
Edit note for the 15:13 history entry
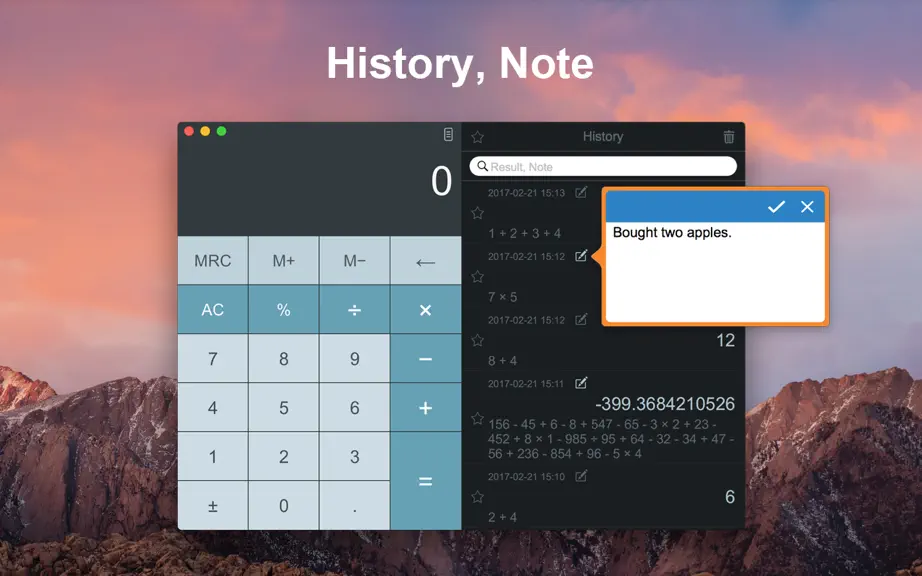(581, 192)
